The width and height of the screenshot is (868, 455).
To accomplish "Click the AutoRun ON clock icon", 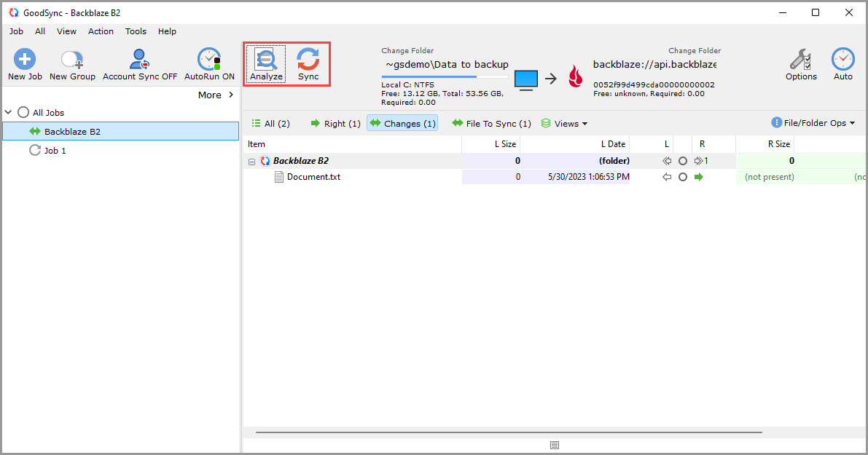I will click(x=209, y=59).
